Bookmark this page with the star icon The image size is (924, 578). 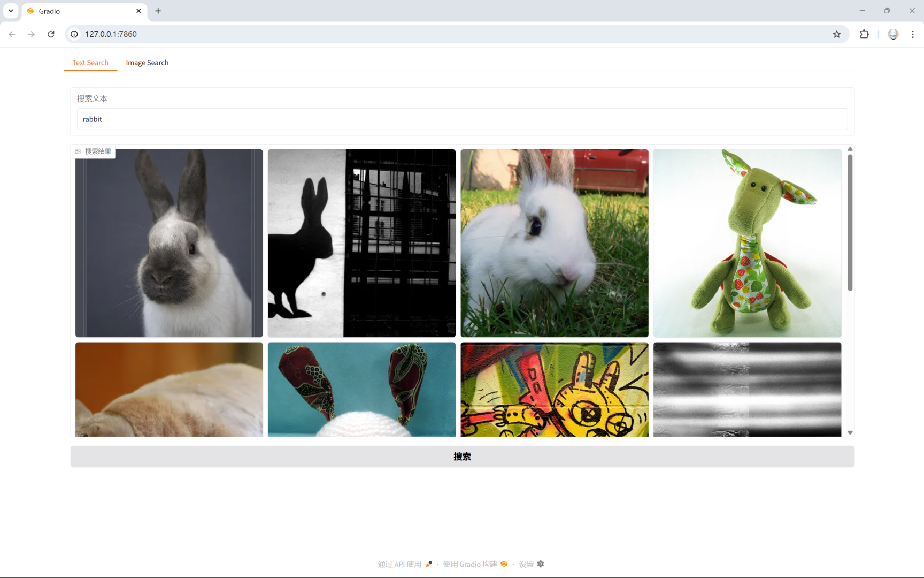tap(836, 34)
